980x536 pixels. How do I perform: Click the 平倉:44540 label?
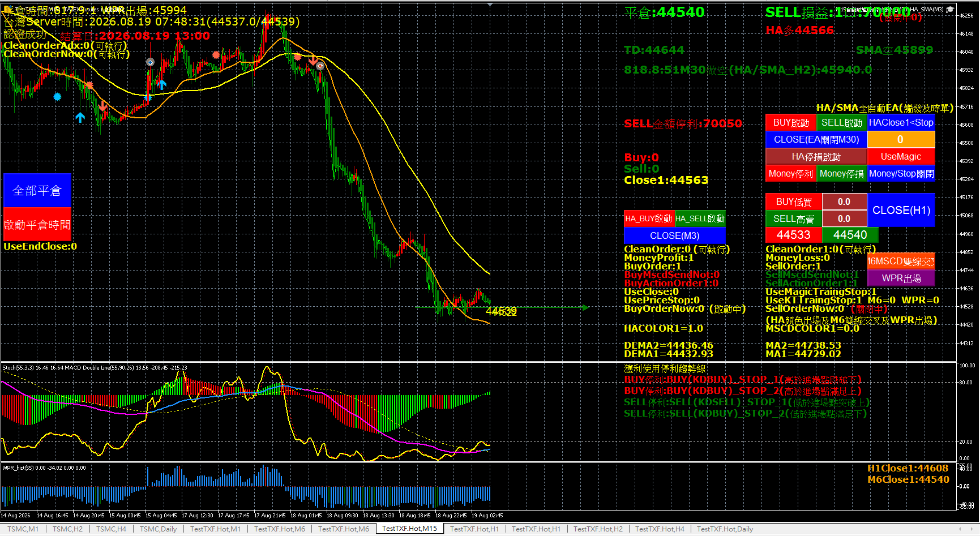click(664, 12)
